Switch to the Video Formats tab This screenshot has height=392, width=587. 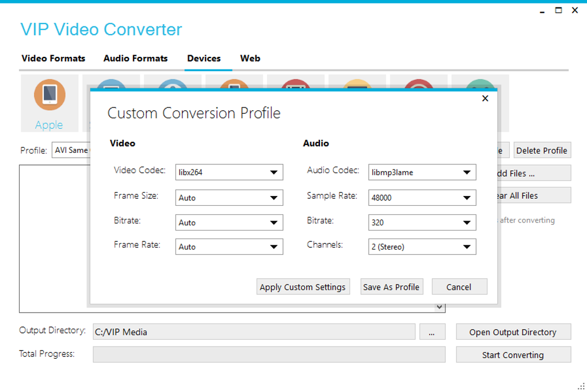pyautogui.click(x=53, y=59)
